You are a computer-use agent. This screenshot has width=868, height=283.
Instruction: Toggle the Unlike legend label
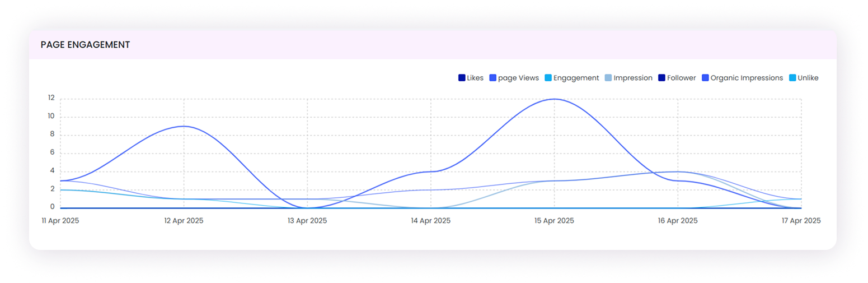tap(808, 78)
